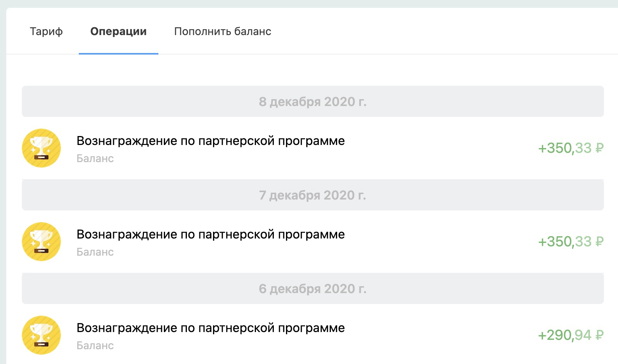Screen dimensions: 618x364
Task: Click the Баланс label under 8 декабря reward
Action: coord(95,159)
